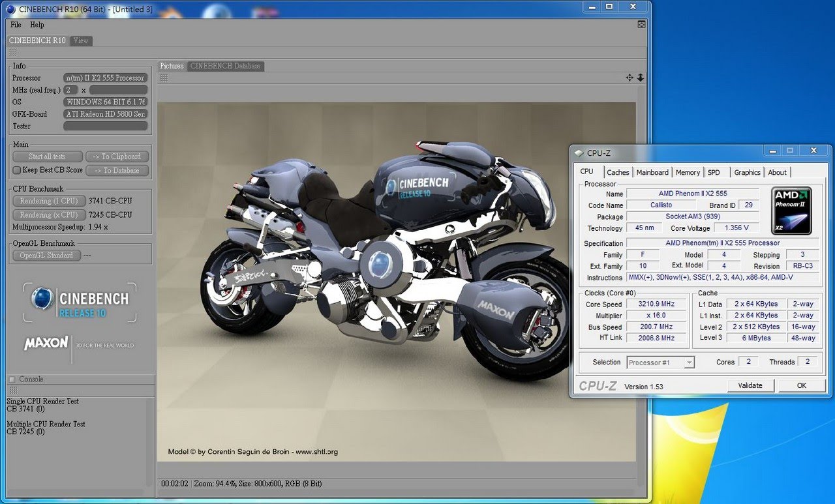Click the empty Tester field
The image size is (835, 504).
click(x=106, y=126)
